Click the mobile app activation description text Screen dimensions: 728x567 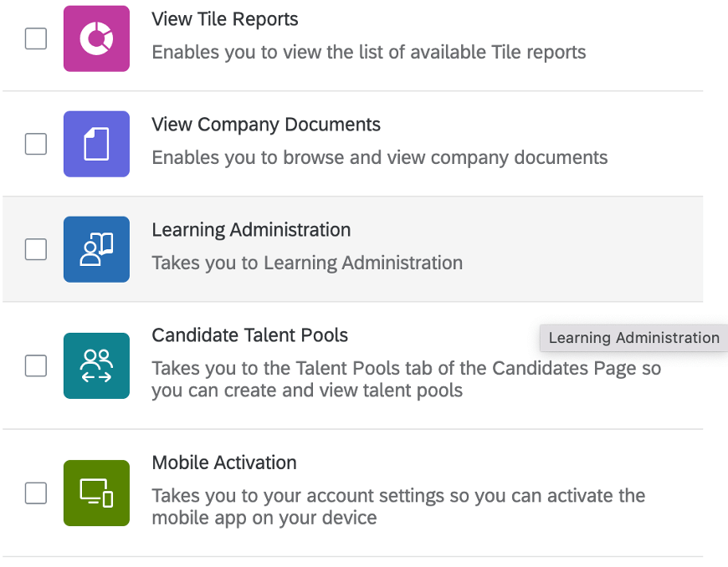398,507
